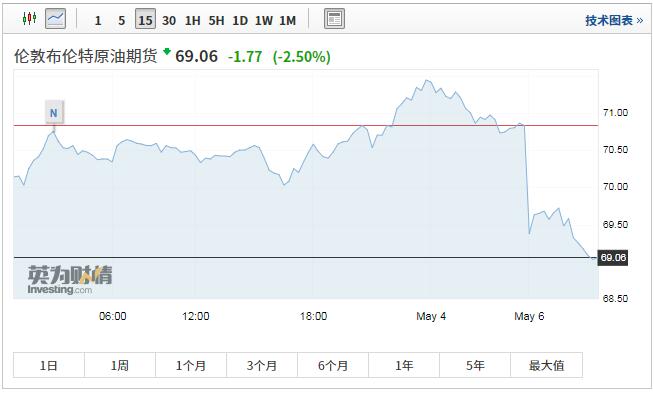Open the 技术图表 link

(x=614, y=20)
